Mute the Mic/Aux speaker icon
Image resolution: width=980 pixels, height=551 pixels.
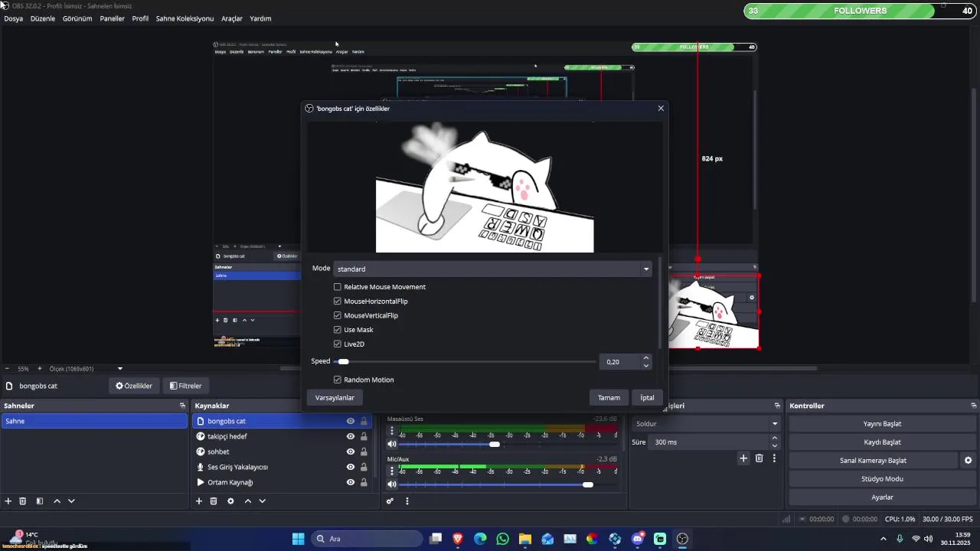point(392,484)
